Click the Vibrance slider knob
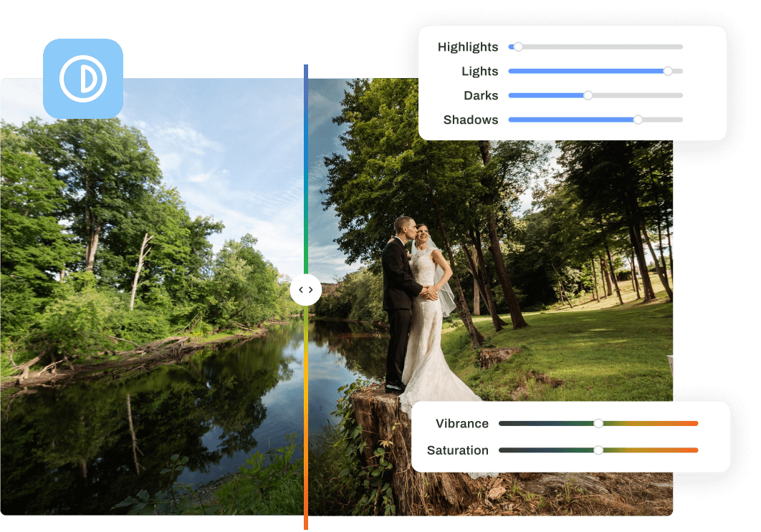761x532 pixels. pyautogui.click(x=598, y=423)
